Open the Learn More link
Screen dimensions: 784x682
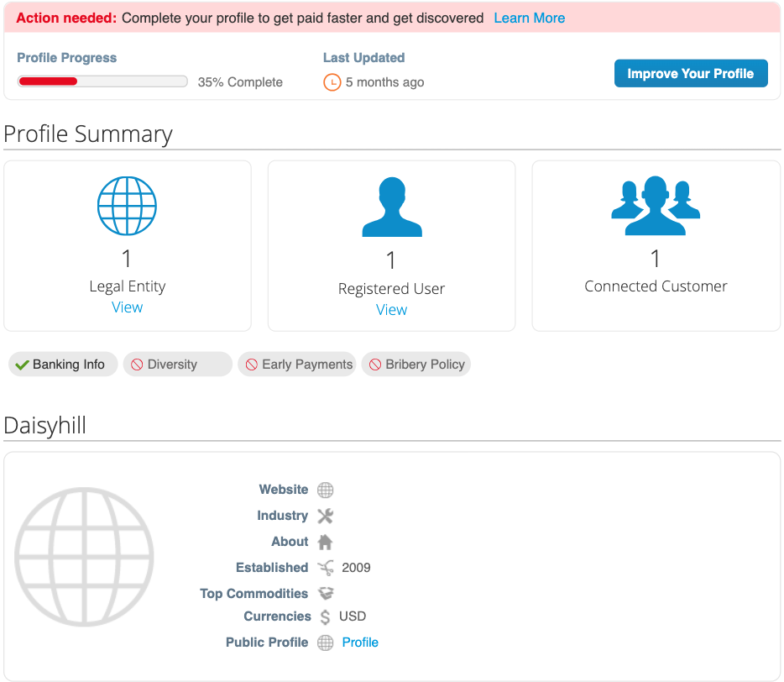pos(529,18)
